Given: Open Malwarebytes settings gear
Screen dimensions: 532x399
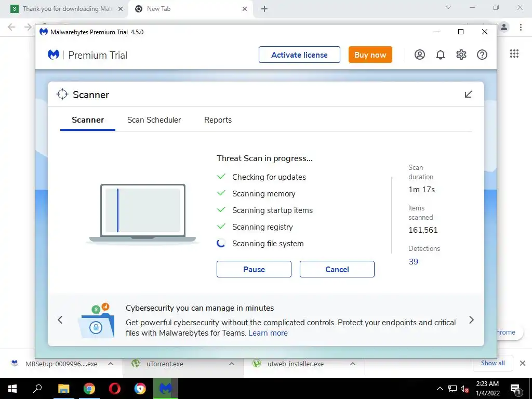Looking at the screenshot, I should click(461, 55).
